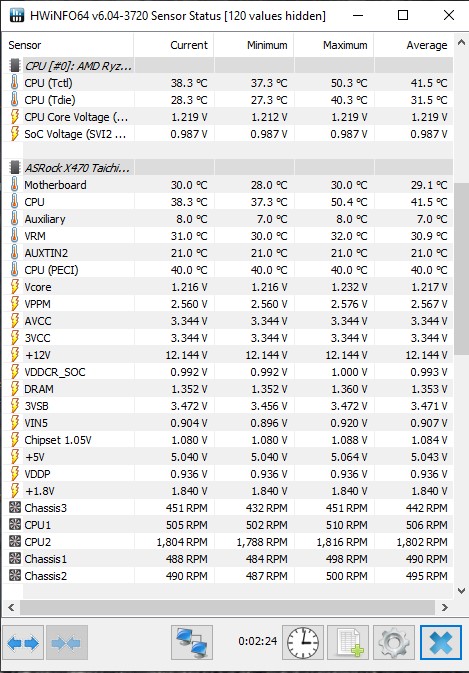Click thermometer icon next to VRM

tap(15, 236)
